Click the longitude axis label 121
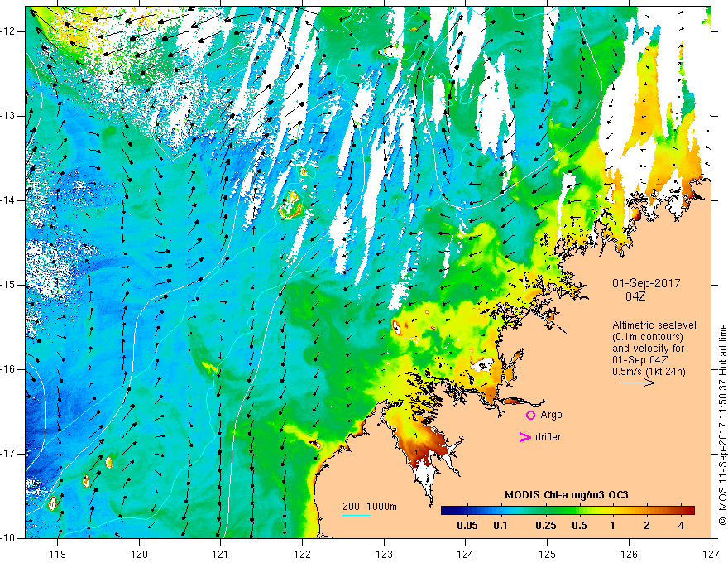Viewport: 728px width, 563px height. [221, 554]
